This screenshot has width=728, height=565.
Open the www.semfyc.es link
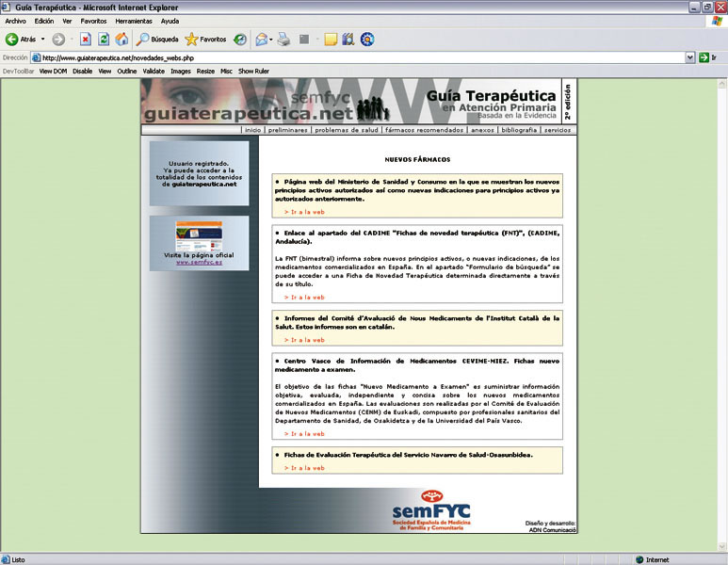(x=199, y=263)
